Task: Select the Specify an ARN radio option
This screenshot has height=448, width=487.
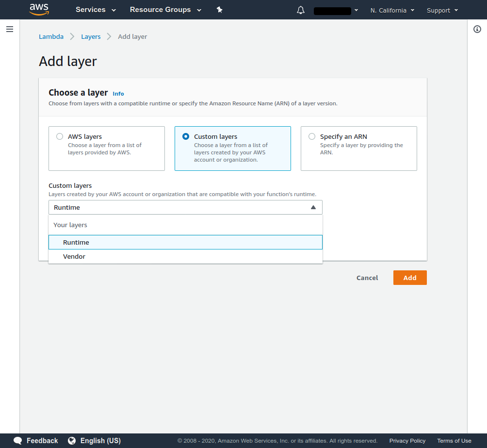Action: click(x=312, y=136)
